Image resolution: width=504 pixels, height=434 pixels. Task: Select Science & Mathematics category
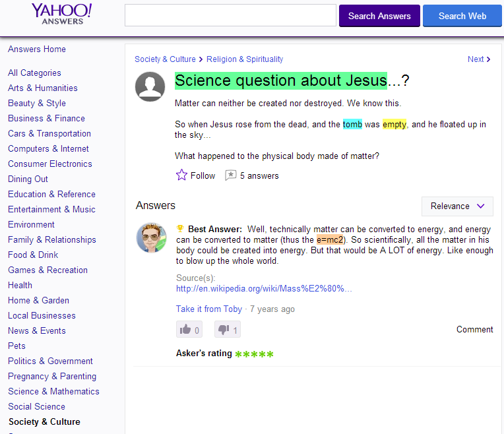(x=53, y=391)
